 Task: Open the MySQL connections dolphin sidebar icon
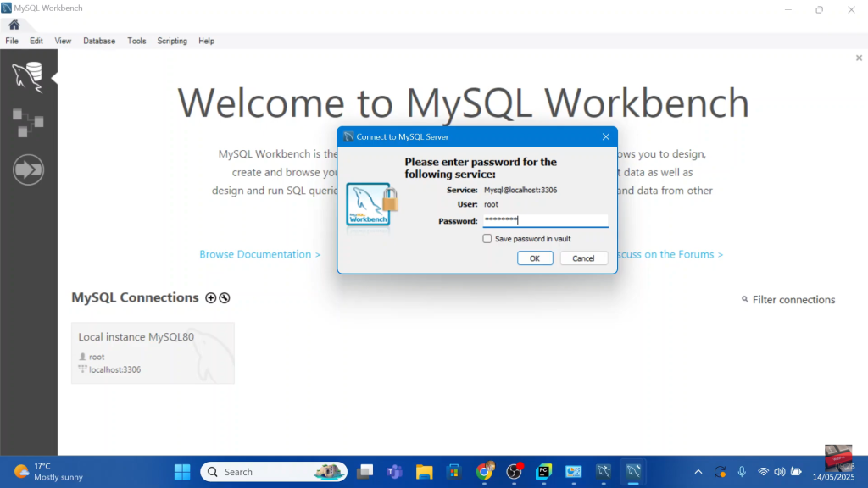tap(28, 77)
